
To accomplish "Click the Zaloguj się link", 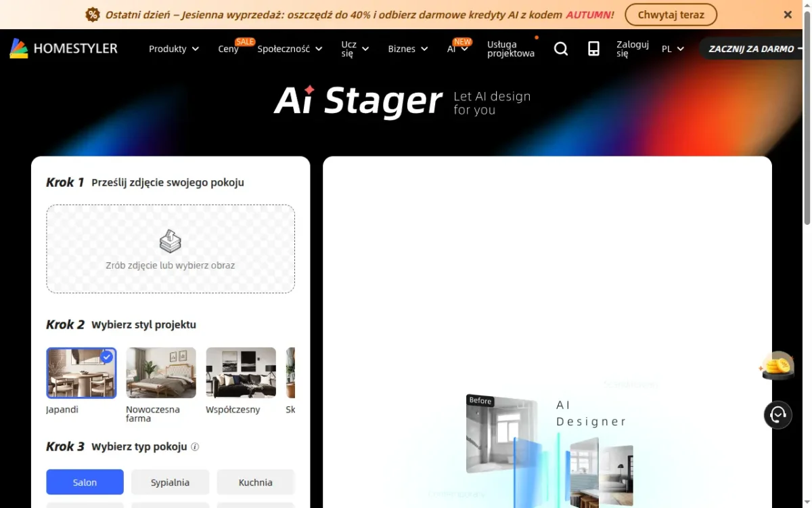I will 632,49.
